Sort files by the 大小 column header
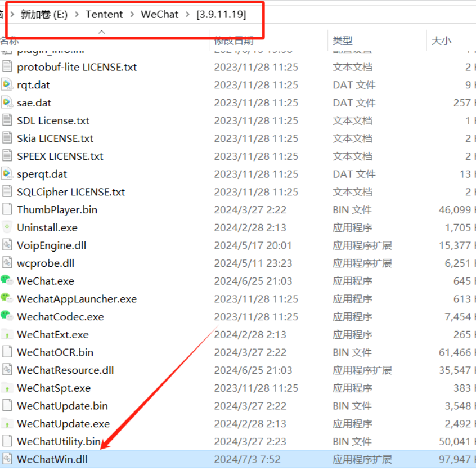This screenshot has width=476, height=470. (x=441, y=41)
